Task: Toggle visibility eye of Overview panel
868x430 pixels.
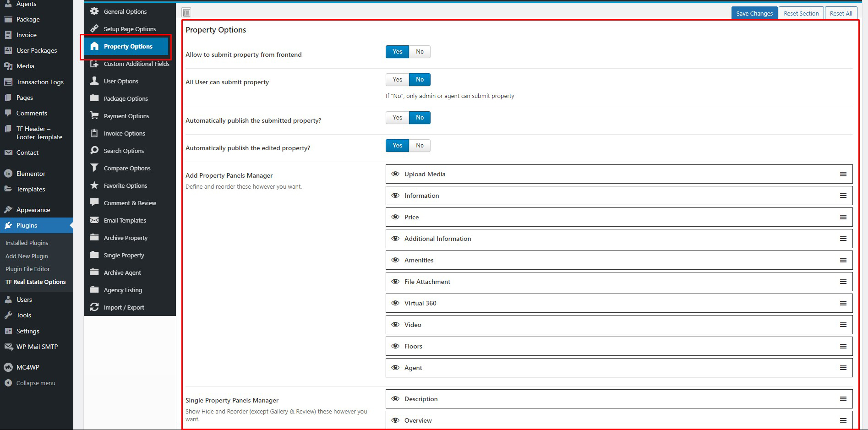Action: (x=395, y=420)
